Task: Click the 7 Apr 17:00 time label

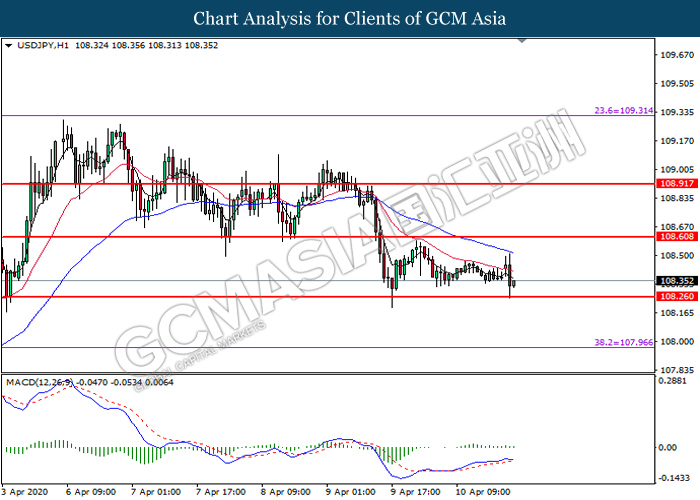Action: coord(221,492)
